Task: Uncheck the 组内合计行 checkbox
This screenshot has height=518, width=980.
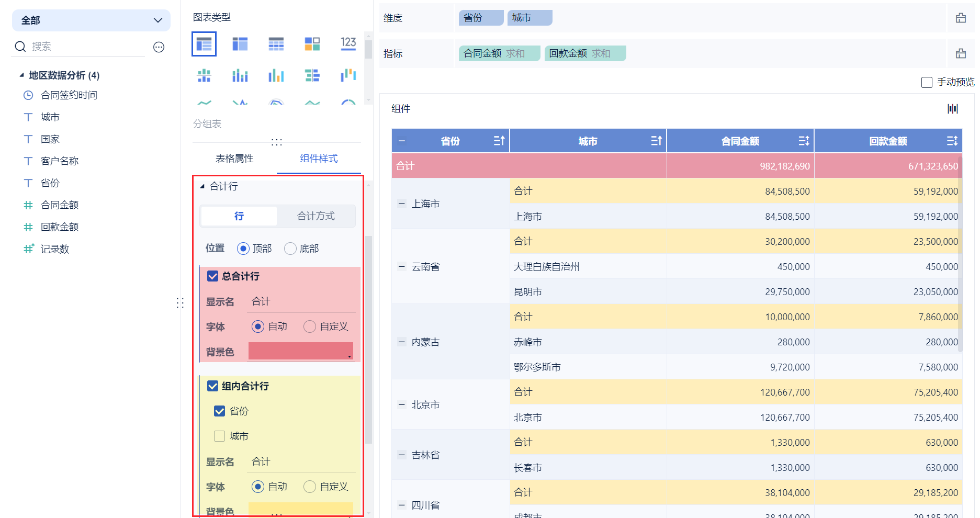Action: pos(213,386)
